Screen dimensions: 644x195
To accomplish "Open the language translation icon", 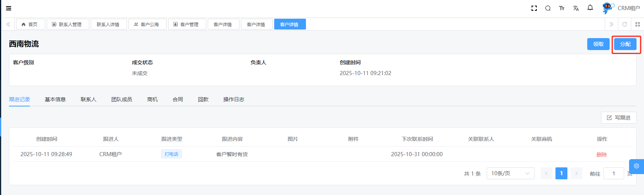I will [576, 8].
